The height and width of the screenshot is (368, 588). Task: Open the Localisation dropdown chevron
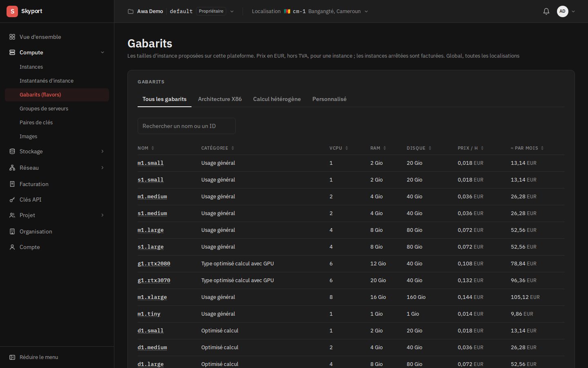[366, 11]
